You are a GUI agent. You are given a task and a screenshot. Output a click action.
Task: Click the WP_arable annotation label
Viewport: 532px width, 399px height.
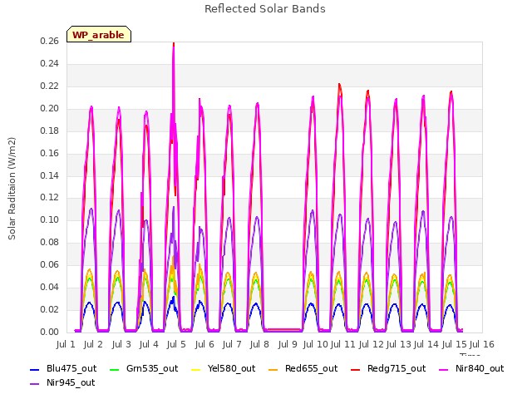click(98, 35)
